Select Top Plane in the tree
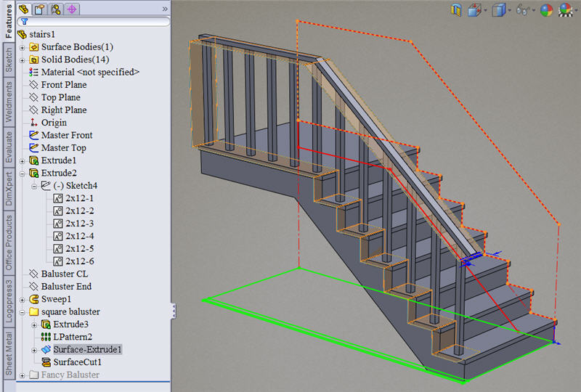 click(61, 97)
